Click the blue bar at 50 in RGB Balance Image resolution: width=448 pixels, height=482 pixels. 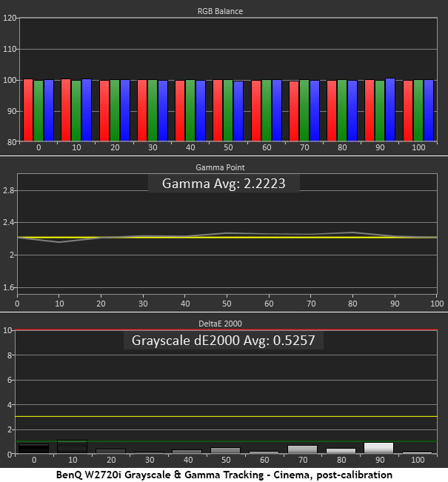click(238, 111)
